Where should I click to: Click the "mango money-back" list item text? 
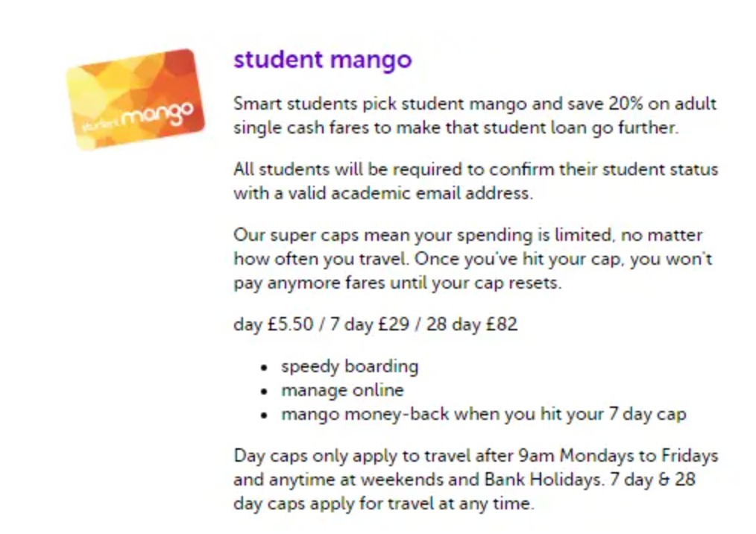482,415
